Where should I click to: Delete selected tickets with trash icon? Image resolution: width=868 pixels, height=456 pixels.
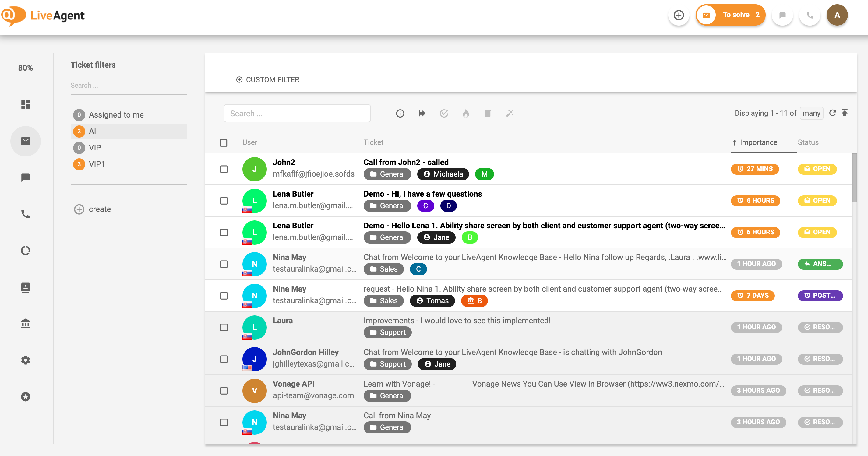click(x=488, y=113)
